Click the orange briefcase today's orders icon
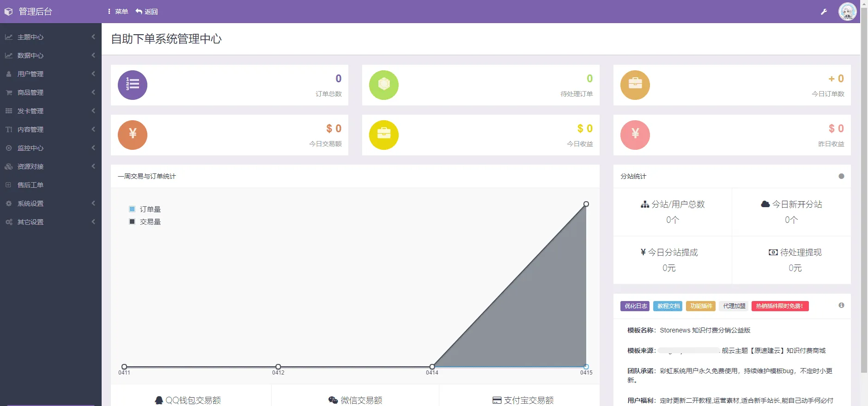Image resolution: width=868 pixels, height=406 pixels. (635, 85)
